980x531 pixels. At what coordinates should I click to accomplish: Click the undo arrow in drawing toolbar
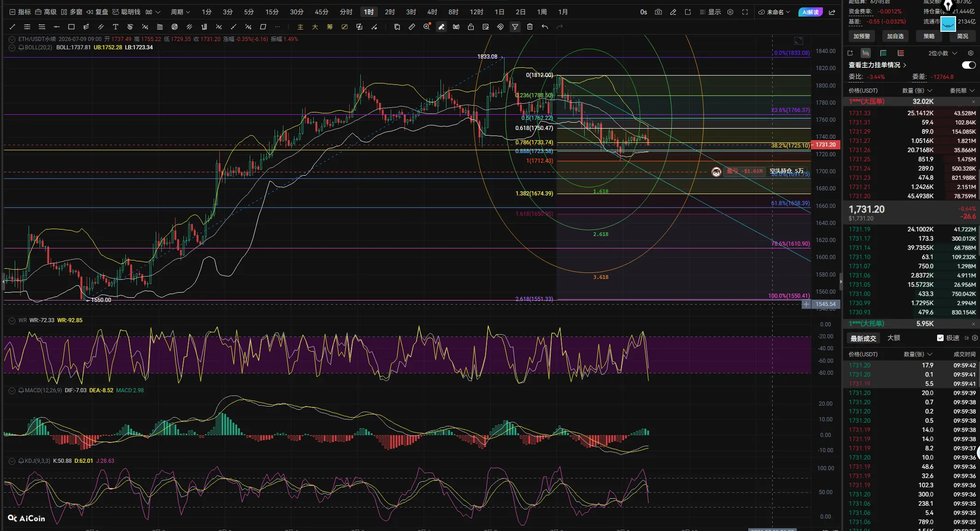[545, 27]
